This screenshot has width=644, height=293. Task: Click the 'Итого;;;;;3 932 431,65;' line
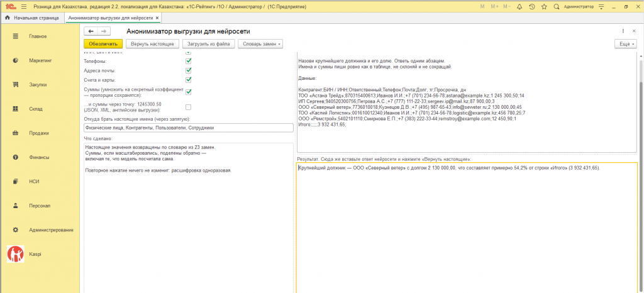[323, 124]
